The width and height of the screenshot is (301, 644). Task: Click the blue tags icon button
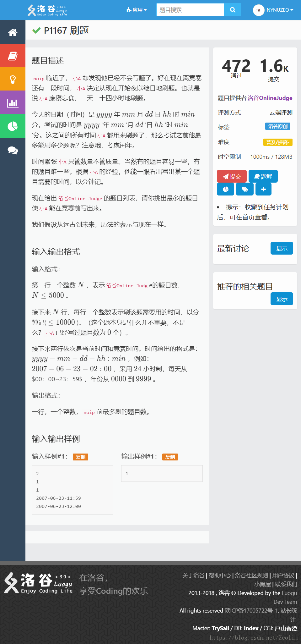click(x=245, y=189)
